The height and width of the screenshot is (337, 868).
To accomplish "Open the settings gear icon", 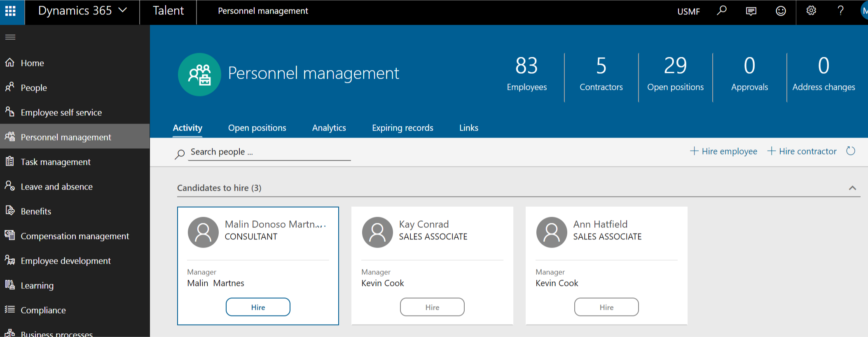I will click(x=811, y=11).
